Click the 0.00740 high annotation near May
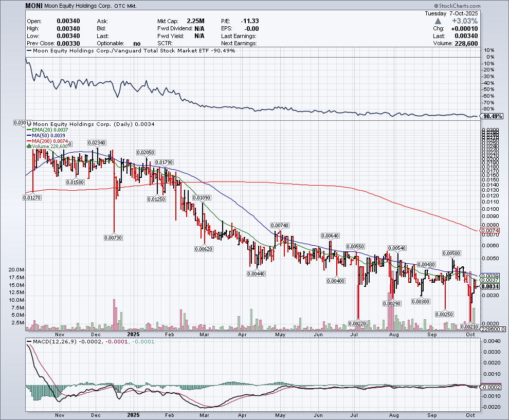 (280, 225)
